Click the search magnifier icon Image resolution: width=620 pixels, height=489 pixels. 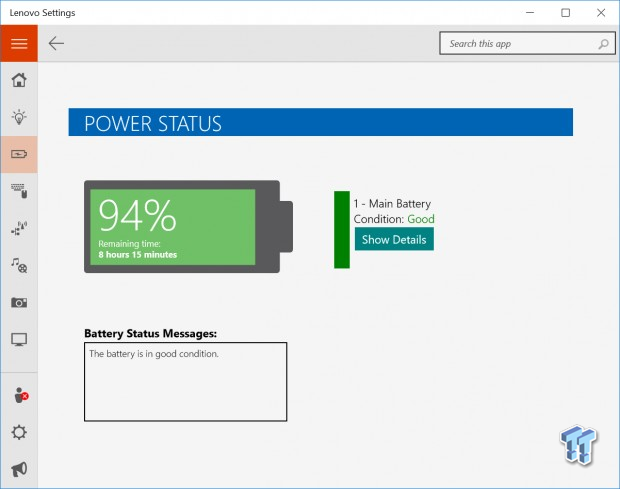click(603, 44)
